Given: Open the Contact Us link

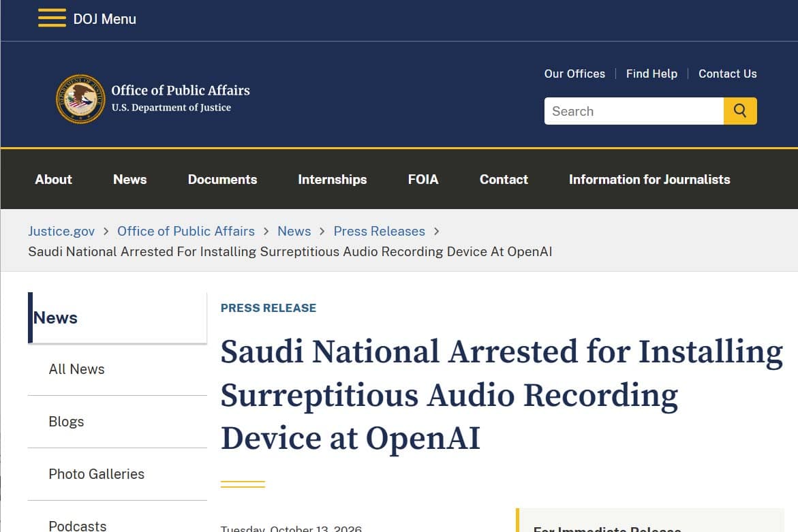Looking at the screenshot, I should [x=727, y=74].
